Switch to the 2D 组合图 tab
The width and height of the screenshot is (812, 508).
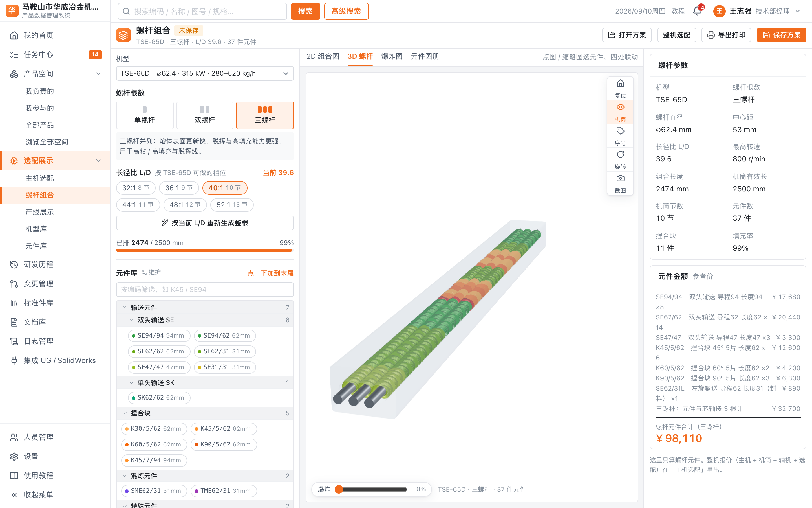(323, 56)
